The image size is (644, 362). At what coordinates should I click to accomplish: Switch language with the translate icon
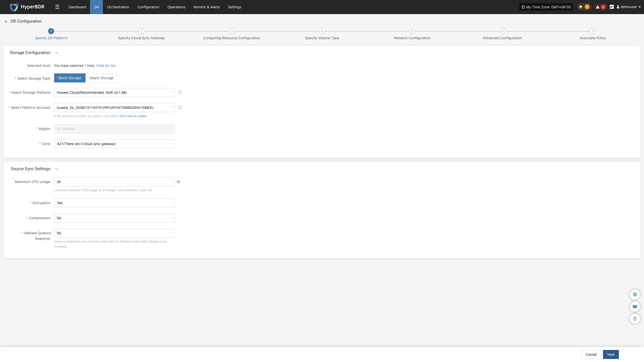click(x=612, y=7)
